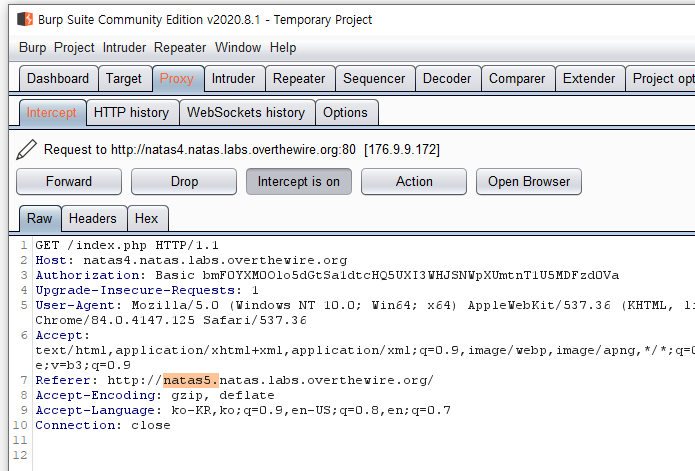Open the Window menu
This screenshot has width=695, height=471.
(x=238, y=47)
